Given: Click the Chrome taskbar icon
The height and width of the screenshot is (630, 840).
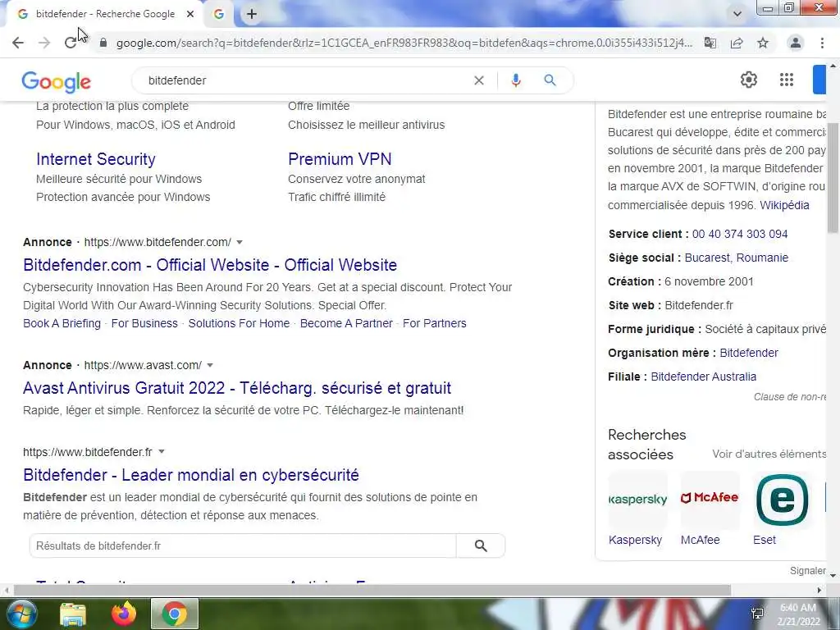Looking at the screenshot, I should [175, 614].
